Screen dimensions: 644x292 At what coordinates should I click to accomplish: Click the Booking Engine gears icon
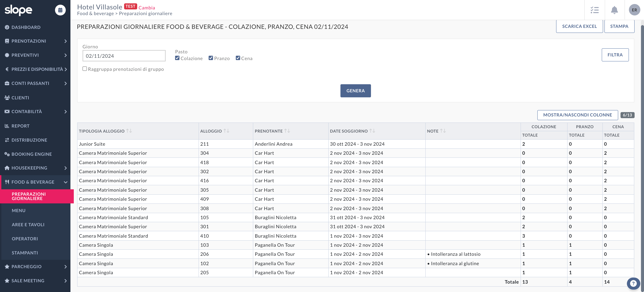[7, 154]
